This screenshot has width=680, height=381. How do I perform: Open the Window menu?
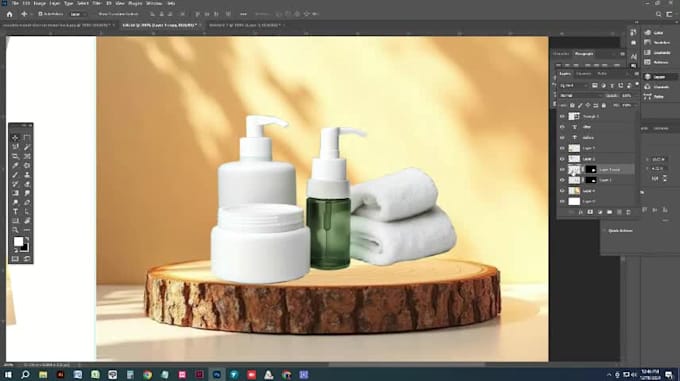154,3
